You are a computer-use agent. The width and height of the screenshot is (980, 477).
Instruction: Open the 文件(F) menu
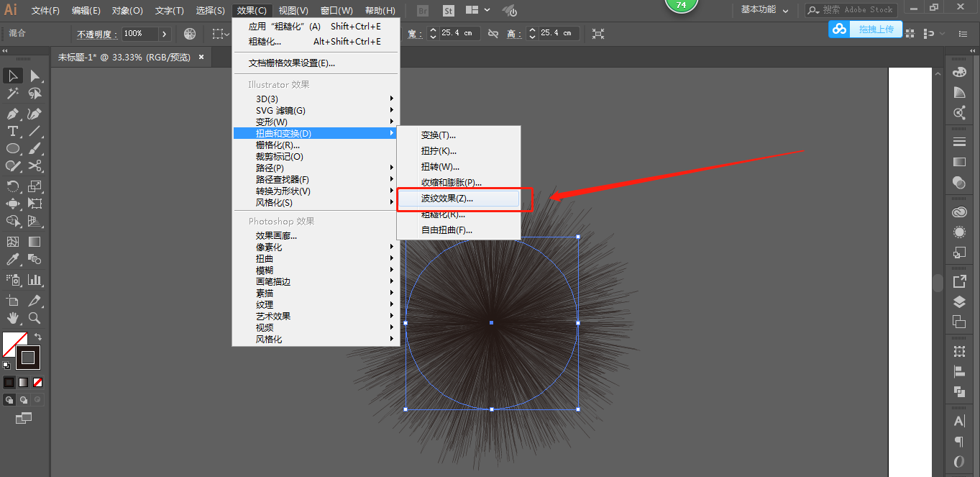point(46,11)
